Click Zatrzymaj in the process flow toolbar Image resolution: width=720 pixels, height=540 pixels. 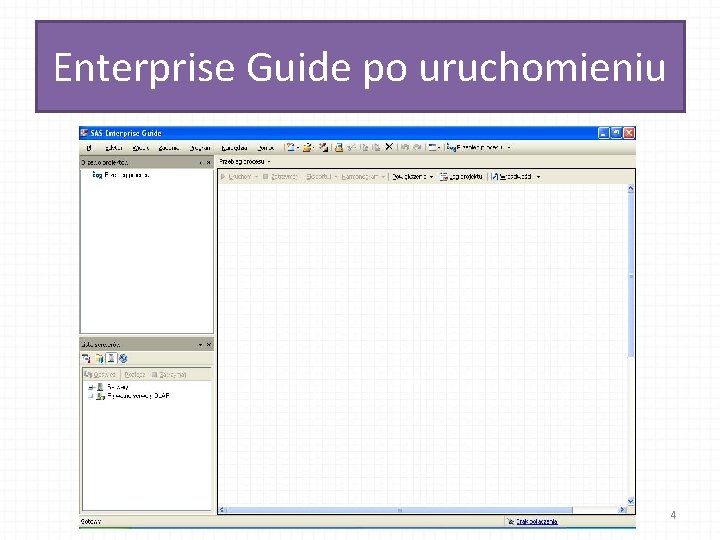pyautogui.click(x=280, y=177)
